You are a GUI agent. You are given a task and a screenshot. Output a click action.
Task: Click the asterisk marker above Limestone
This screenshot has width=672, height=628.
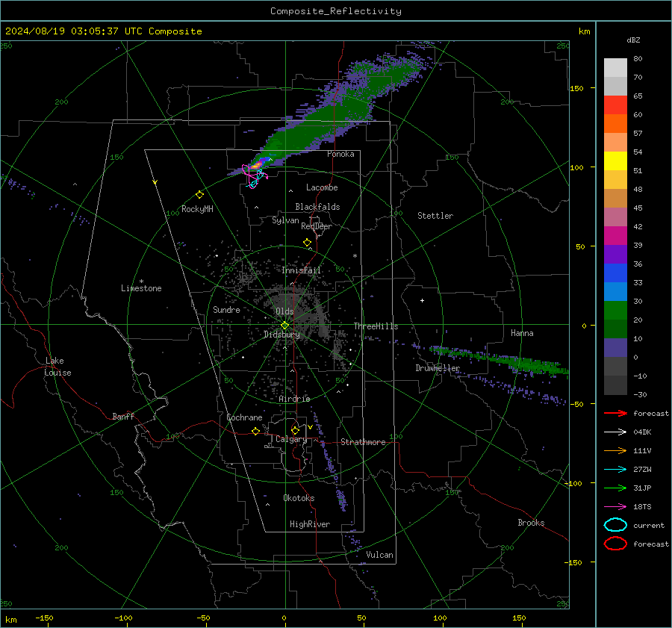click(141, 282)
